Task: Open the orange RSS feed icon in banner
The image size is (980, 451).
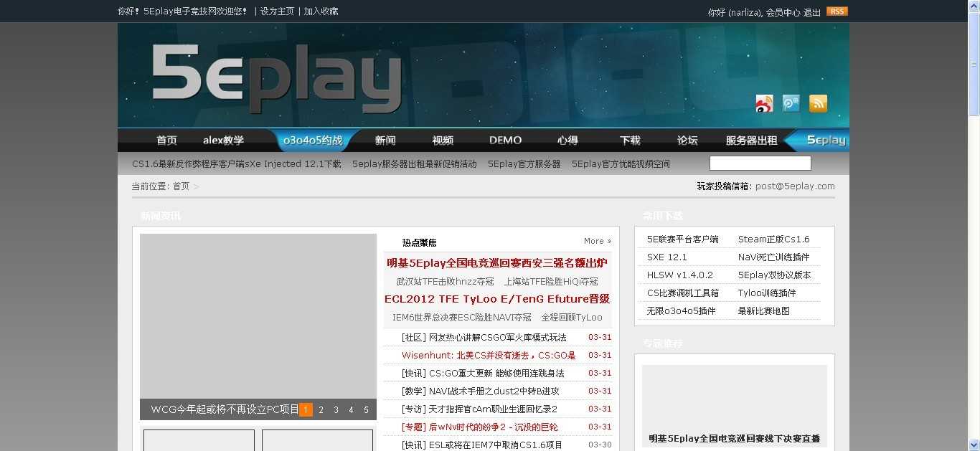Action: 818,104
